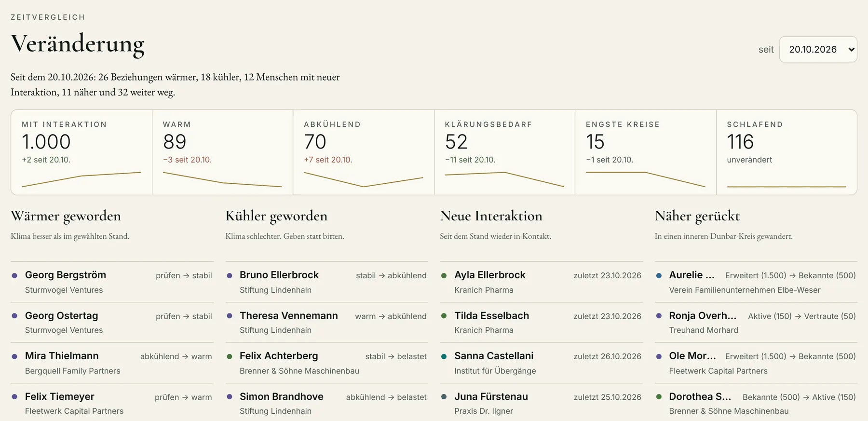Click on Simon Brandhove's name

click(x=282, y=396)
